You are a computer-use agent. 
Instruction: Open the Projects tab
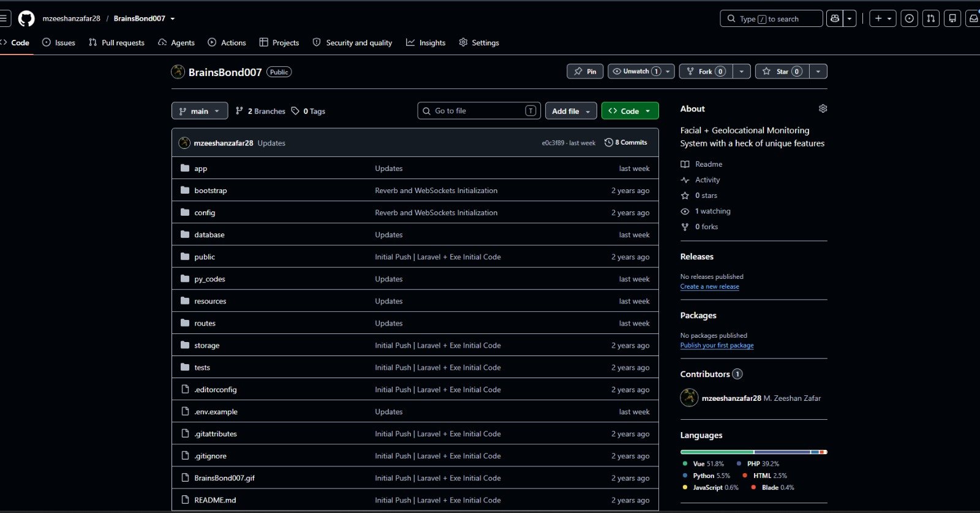click(279, 42)
